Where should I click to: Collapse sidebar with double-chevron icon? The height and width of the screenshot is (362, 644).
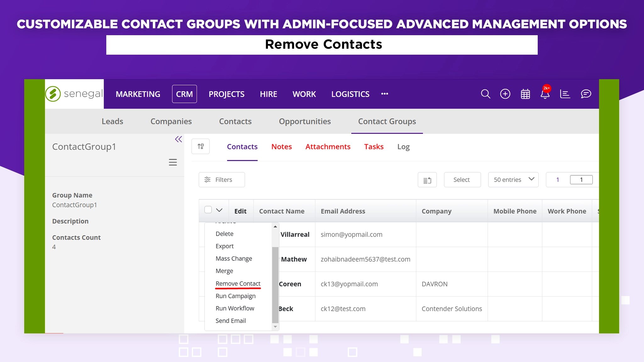click(178, 139)
